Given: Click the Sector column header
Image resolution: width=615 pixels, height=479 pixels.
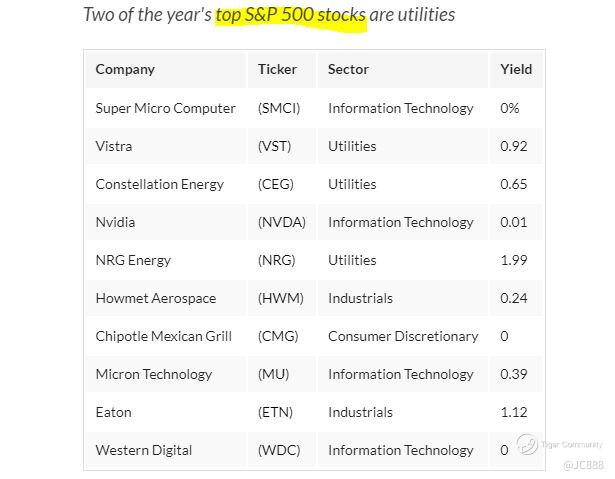Looking at the screenshot, I should (x=348, y=69).
